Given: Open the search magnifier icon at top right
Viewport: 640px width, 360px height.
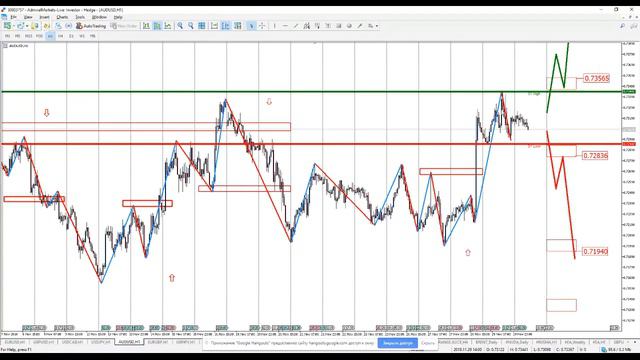Looking at the screenshot, I should click(x=622, y=26).
